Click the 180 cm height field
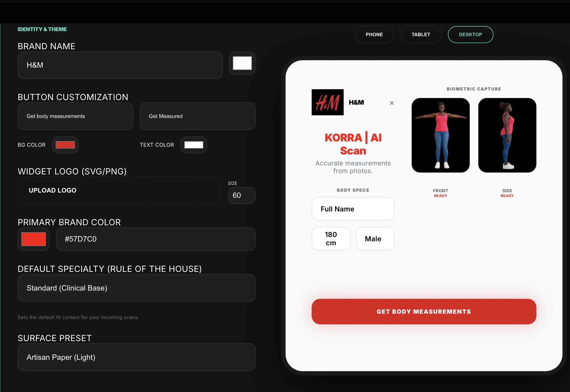Viewport: 570px width, 392px height. [x=331, y=239]
